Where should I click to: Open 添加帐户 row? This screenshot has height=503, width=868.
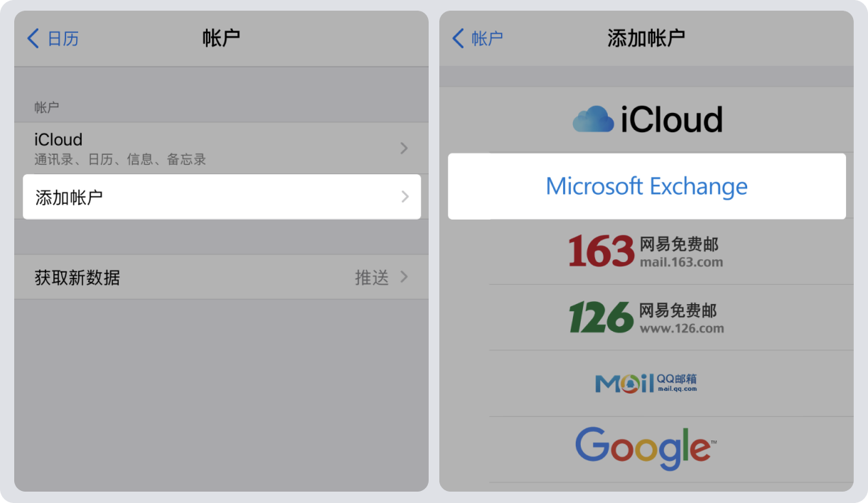[222, 197]
